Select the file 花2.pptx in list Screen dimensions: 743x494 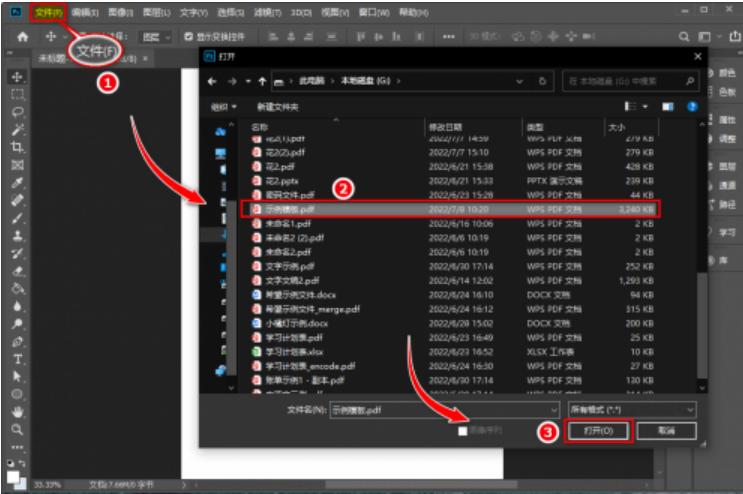[281, 181]
